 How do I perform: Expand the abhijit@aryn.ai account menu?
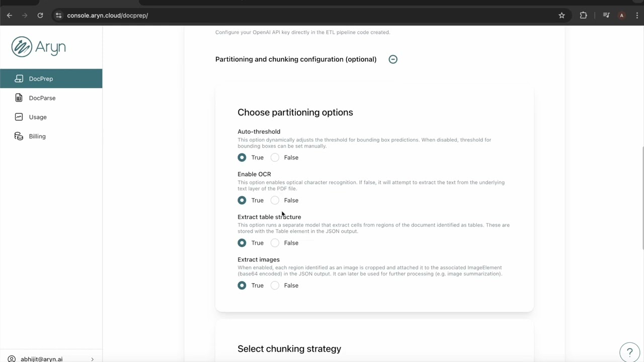(92, 359)
